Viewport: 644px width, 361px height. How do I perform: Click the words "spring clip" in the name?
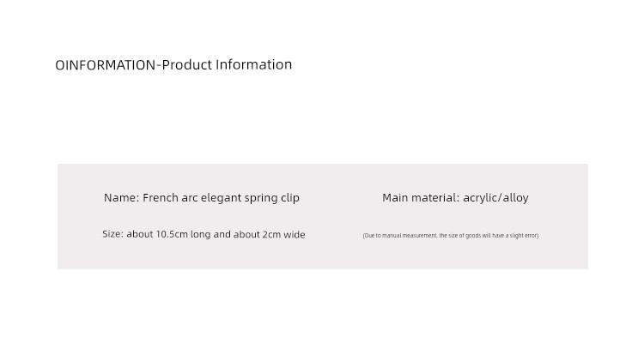pos(272,198)
